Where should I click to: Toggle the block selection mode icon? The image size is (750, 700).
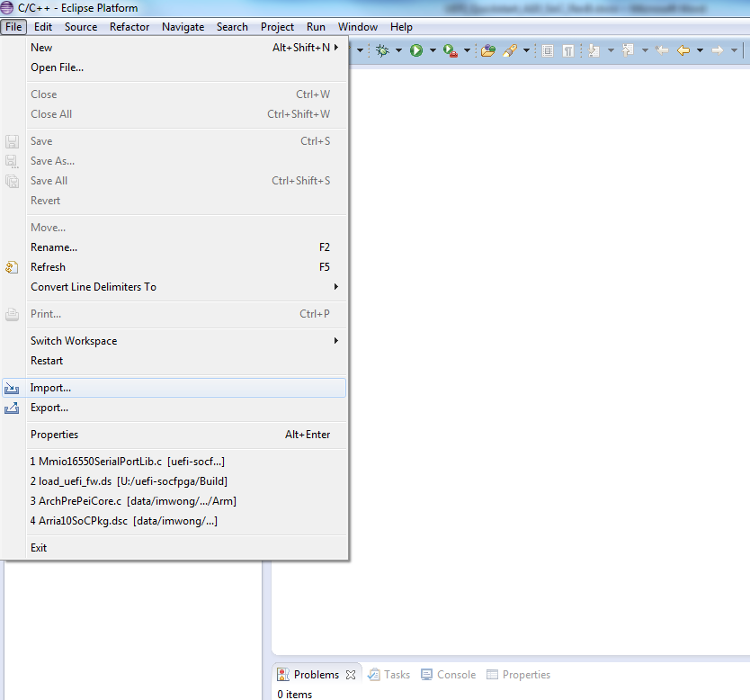(548, 50)
